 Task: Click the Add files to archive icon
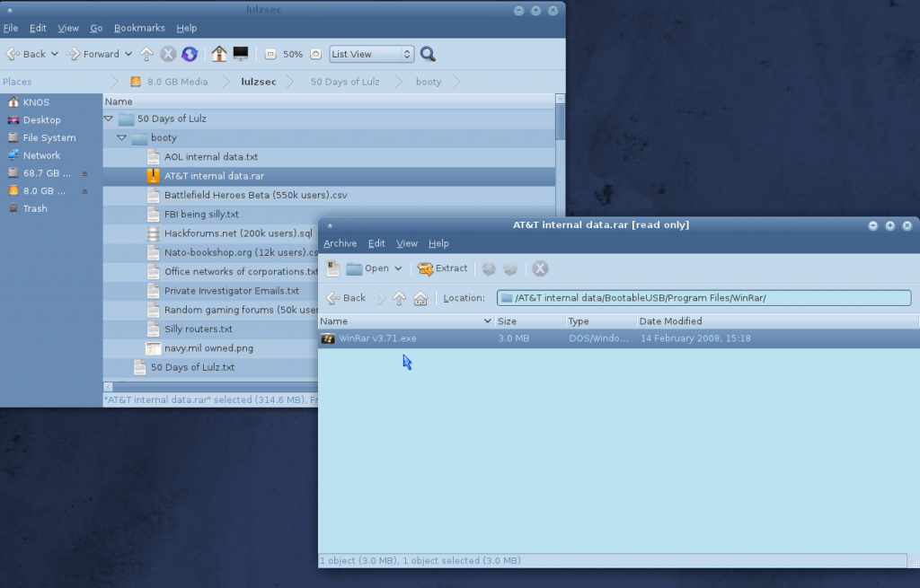point(489,268)
